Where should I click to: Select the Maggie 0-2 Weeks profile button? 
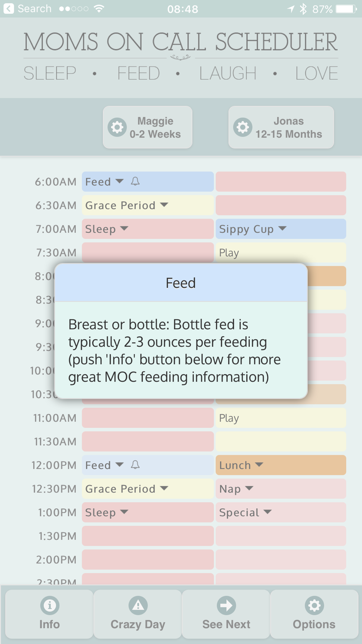(x=148, y=127)
